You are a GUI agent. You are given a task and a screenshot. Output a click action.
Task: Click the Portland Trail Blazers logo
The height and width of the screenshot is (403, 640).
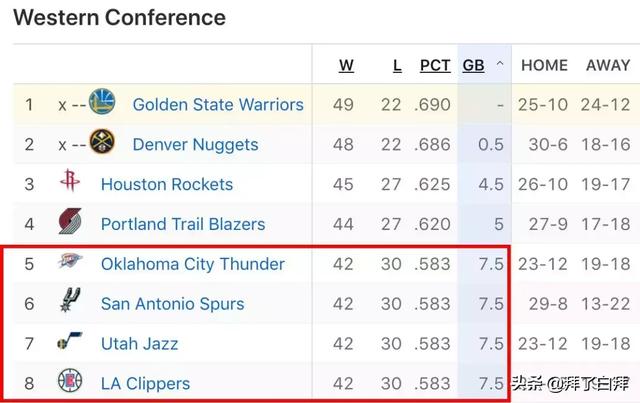(70, 221)
